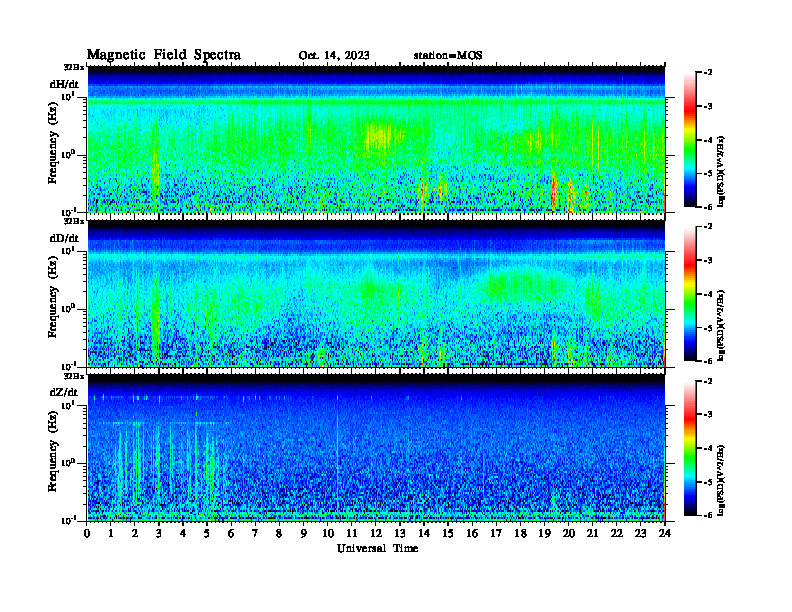This screenshot has width=792, height=612.
Task: Click hour 24 on the Universal Time axis
Action: pyautogui.click(x=665, y=533)
